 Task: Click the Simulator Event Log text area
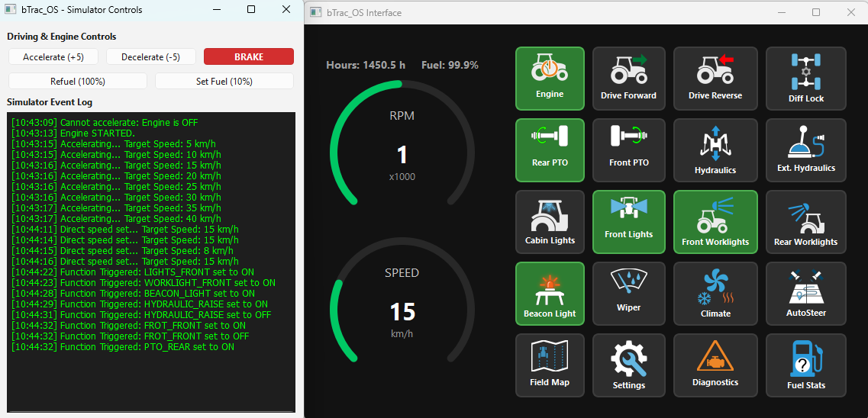pyautogui.click(x=150, y=262)
